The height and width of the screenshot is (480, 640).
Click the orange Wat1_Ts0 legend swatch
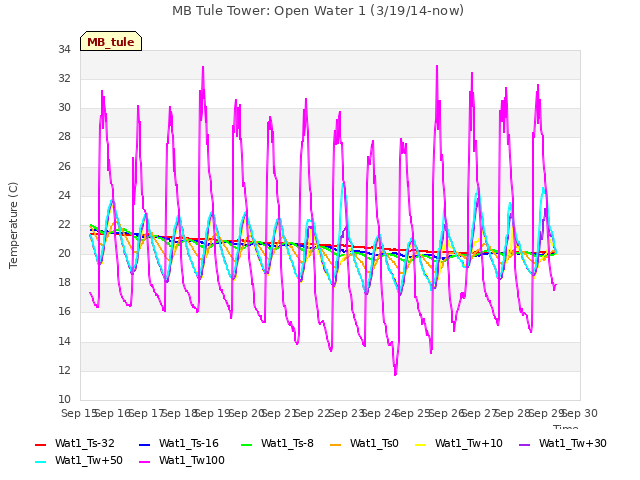pyautogui.click(x=336, y=444)
